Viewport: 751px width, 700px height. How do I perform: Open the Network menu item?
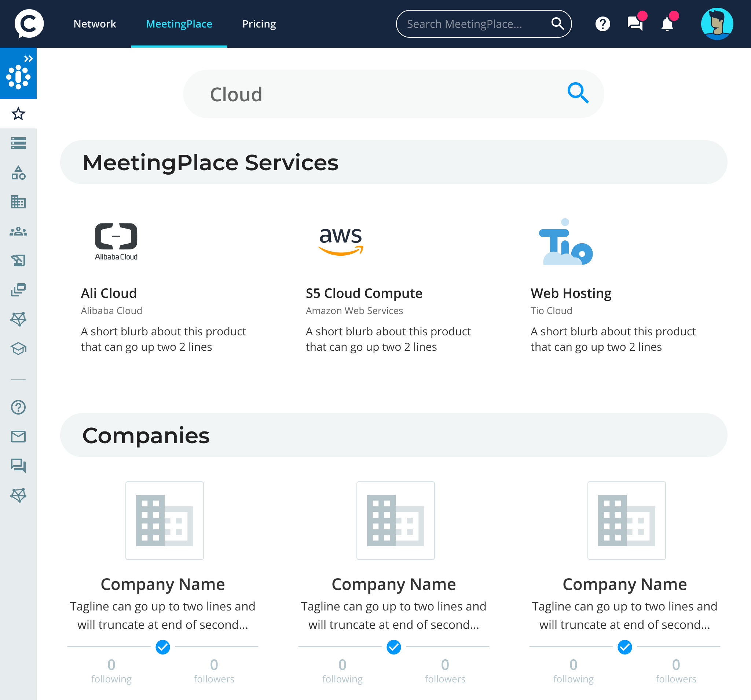(95, 24)
